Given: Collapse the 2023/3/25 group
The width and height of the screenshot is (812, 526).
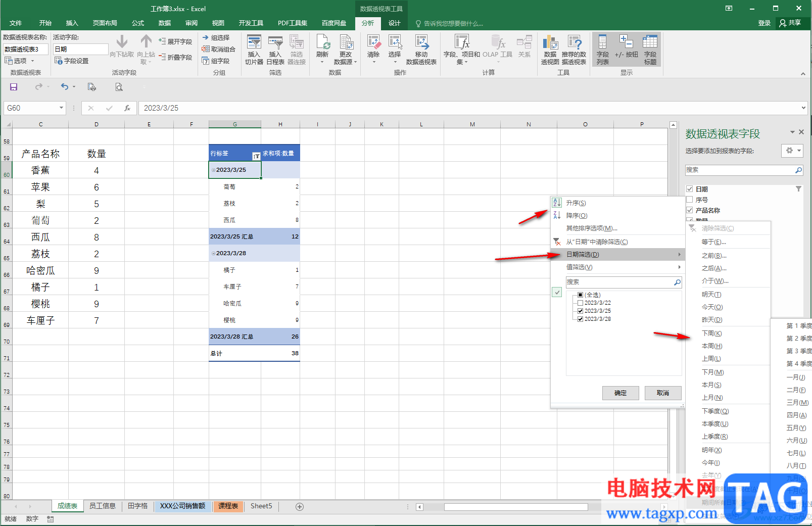Looking at the screenshot, I should pos(213,170).
